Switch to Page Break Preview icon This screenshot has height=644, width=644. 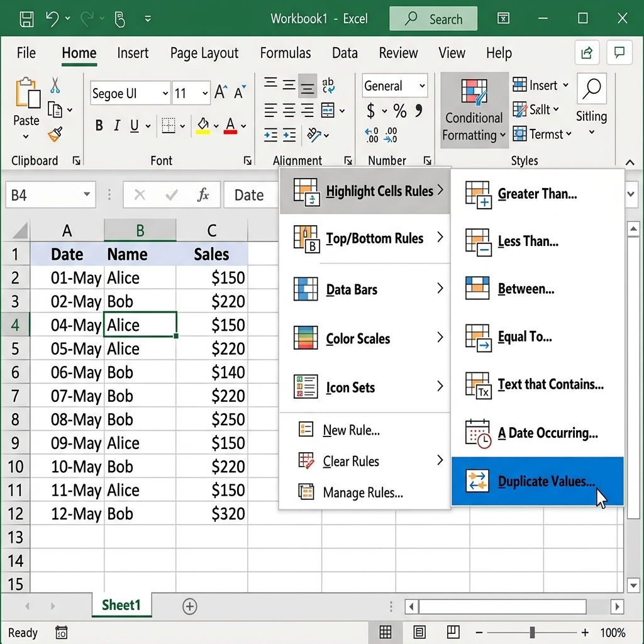[x=453, y=632]
